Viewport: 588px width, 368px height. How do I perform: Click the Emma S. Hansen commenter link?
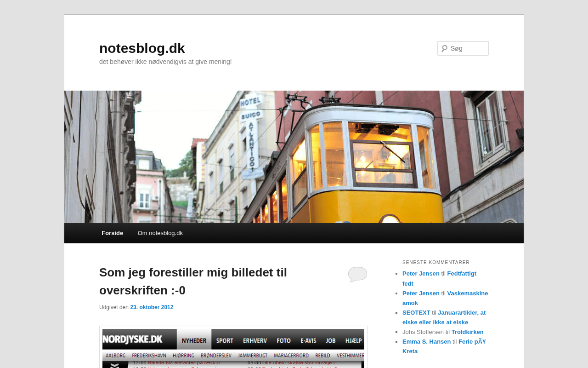point(426,342)
